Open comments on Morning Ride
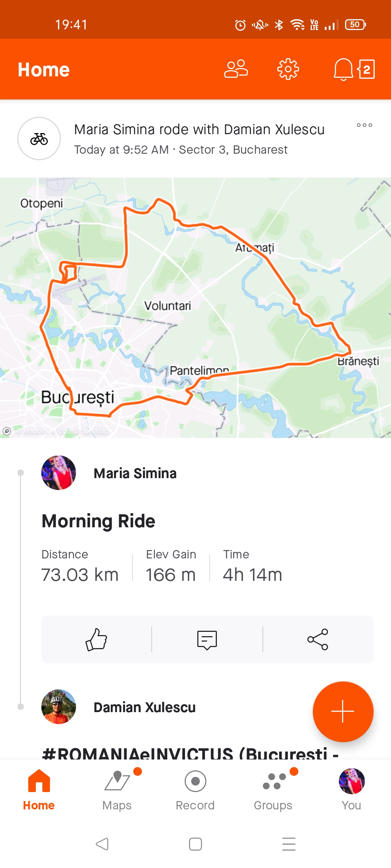391x868 pixels. pyautogui.click(x=207, y=639)
